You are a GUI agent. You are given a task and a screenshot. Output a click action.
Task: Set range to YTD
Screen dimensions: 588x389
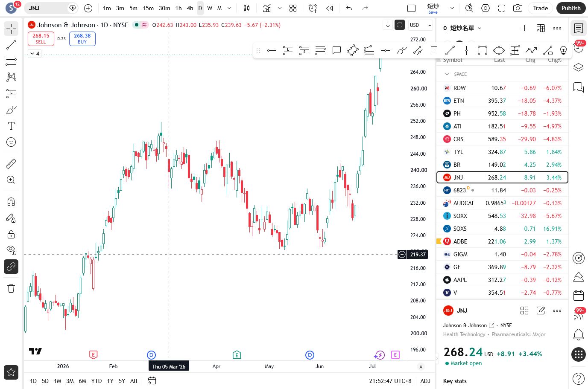97,381
